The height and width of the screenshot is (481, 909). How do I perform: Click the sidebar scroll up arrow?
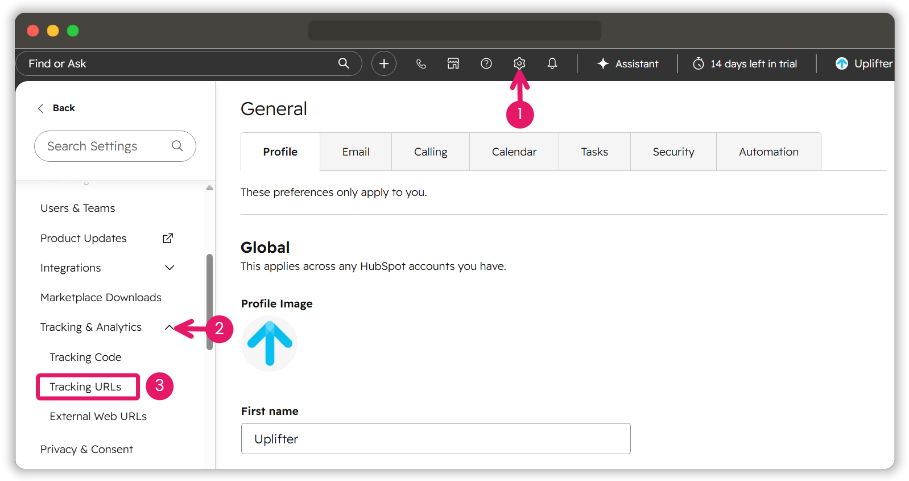click(x=209, y=188)
